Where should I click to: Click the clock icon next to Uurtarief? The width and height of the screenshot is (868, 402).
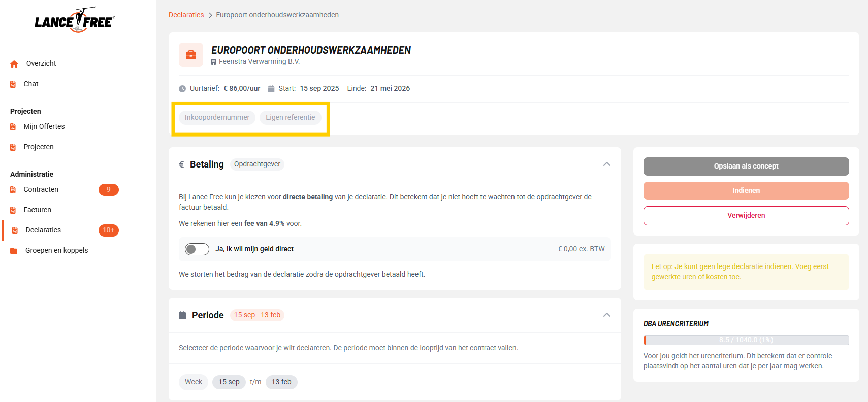(182, 89)
